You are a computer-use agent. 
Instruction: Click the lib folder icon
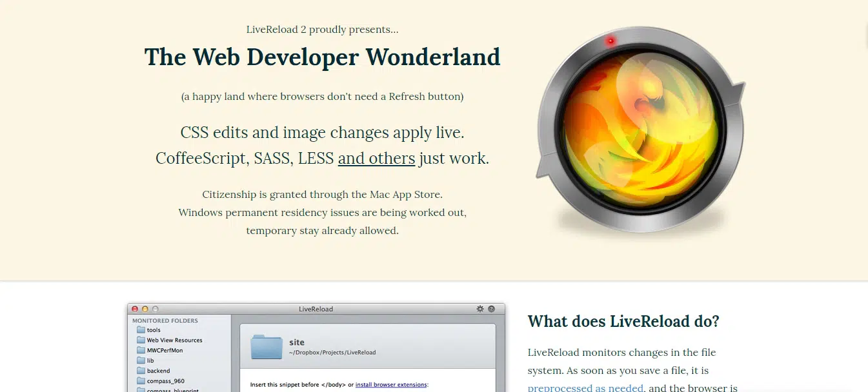point(141,360)
